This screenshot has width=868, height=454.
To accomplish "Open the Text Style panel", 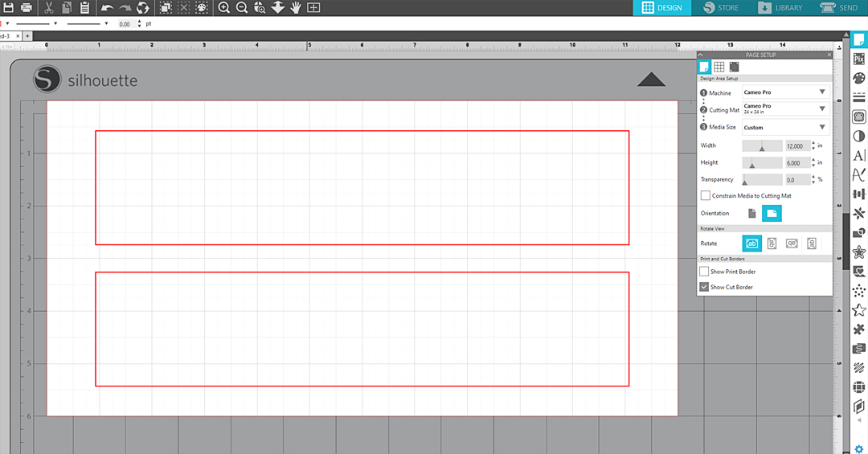I will [x=859, y=156].
